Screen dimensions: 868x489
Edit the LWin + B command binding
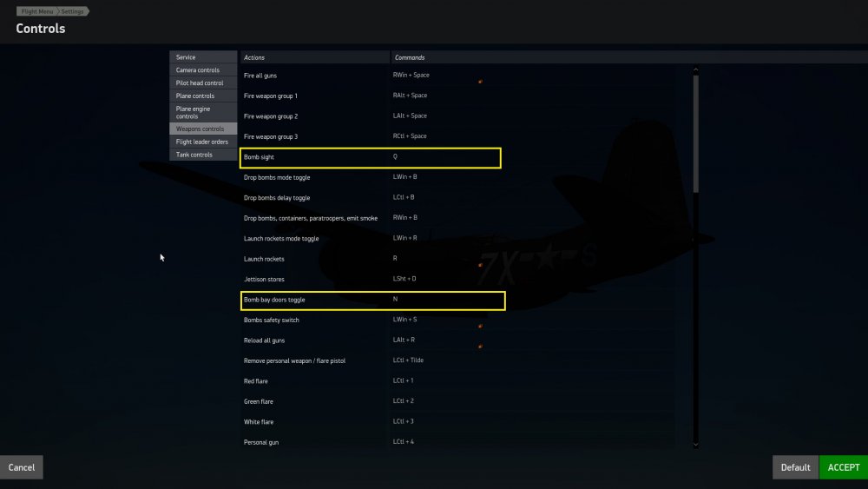pyautogui.click(x=405, y=176)
